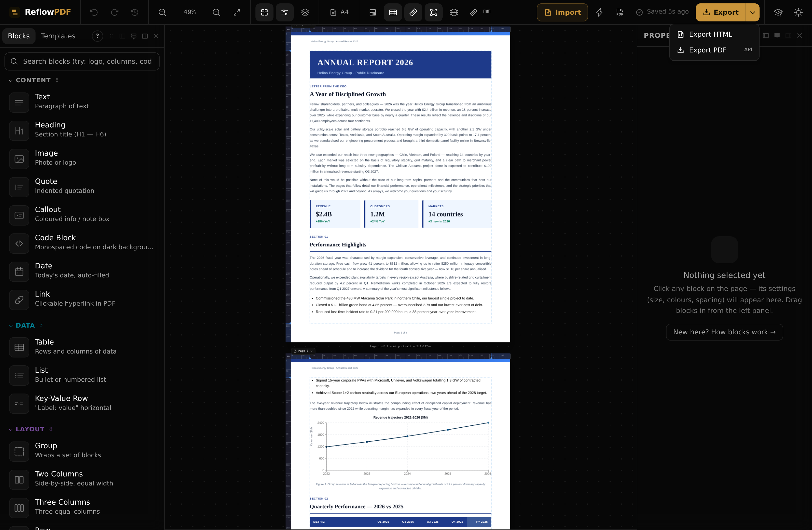Click the Table block icon
The width and height of the screenshot is (812, 530).
click(x=19, y=347)
